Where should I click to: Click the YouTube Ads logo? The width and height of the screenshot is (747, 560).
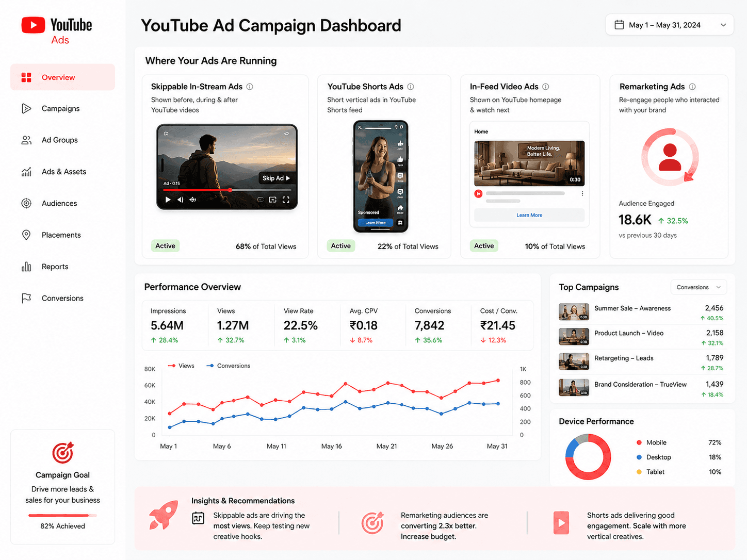pos(57,31)
